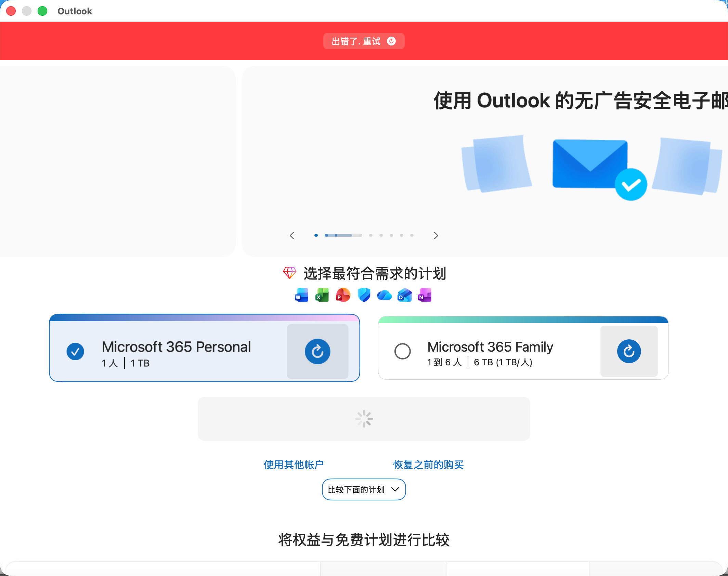This screenshot has width=728, height=576.
Task: Click the 将权益与免费计划进行比较 heading
Action: (x=364, y=540)
